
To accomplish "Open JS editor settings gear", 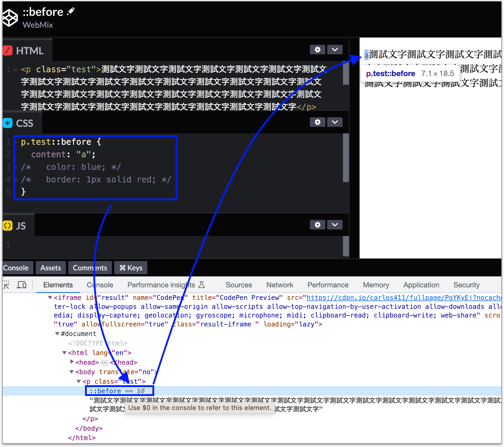I will click(317, 225).
